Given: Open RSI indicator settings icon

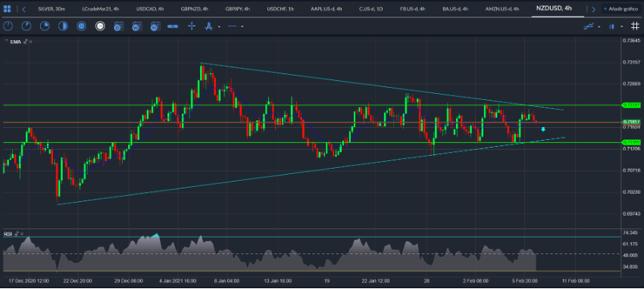Looking at the screenshot, I should [17, 234].
